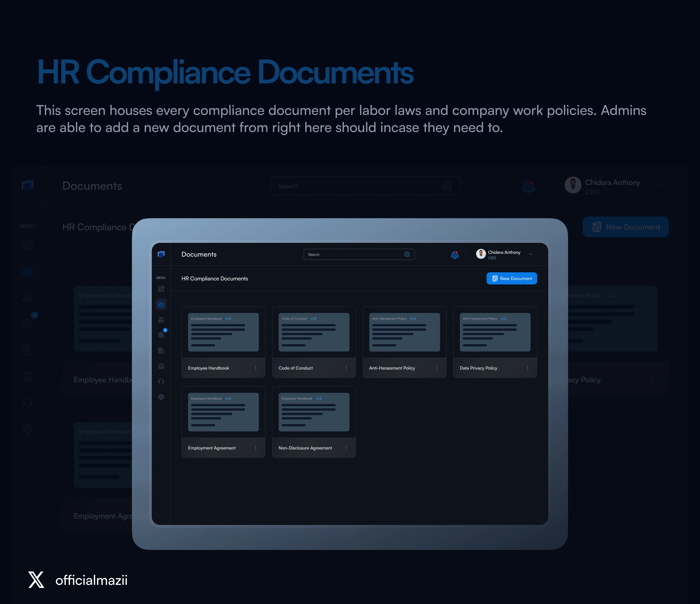Click the magnifier icon in search bar

(x=407, y=254)
